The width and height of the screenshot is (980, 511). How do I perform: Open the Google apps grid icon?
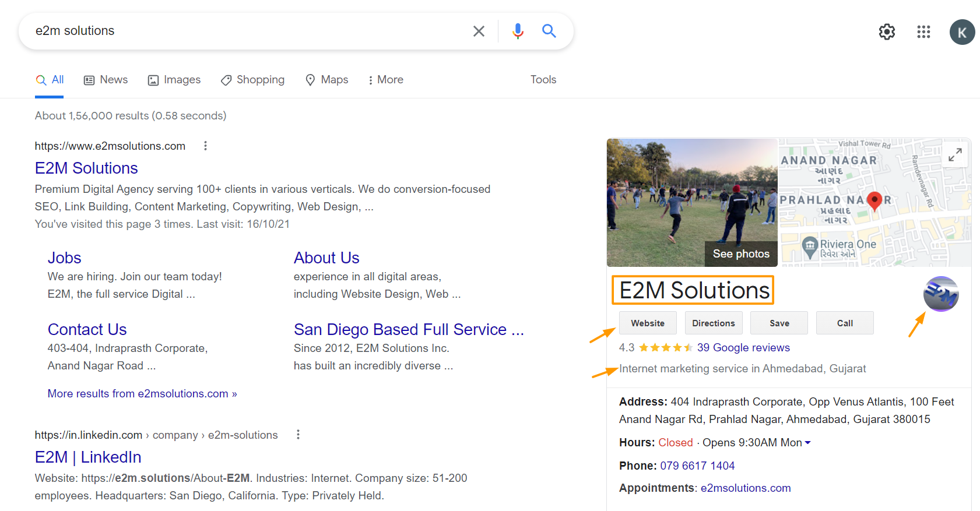(x=923, y=32)
